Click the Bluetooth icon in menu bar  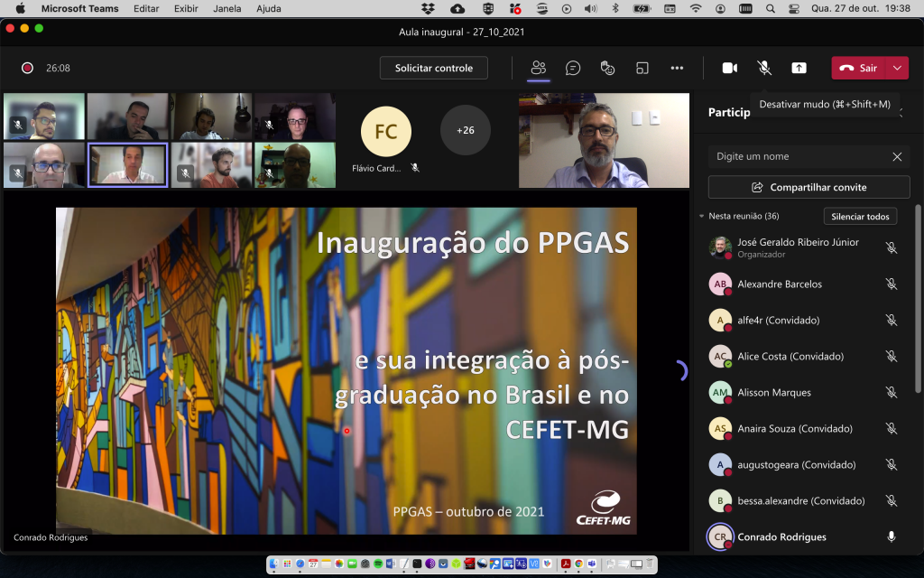coord(615,8)
